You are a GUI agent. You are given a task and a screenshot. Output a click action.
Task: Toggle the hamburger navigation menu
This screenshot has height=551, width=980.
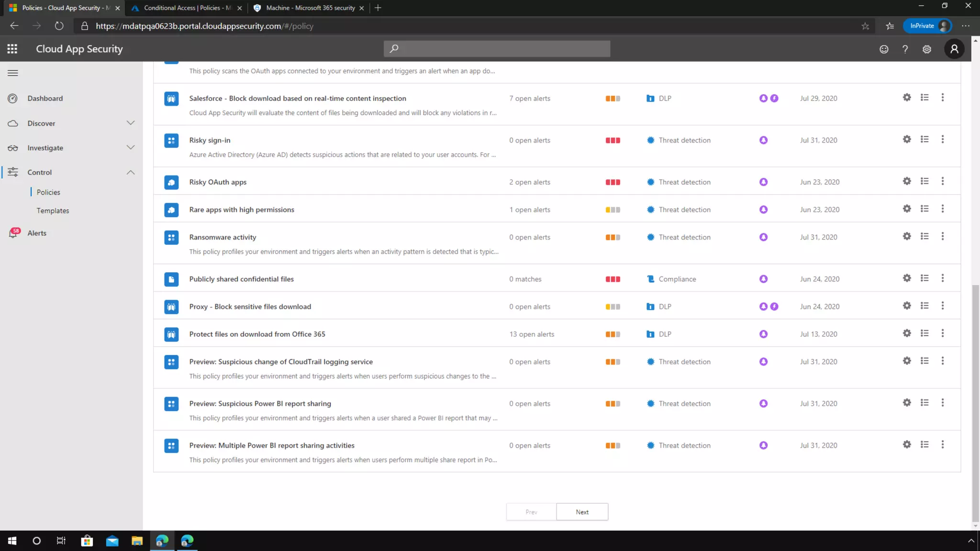point(13,73)
